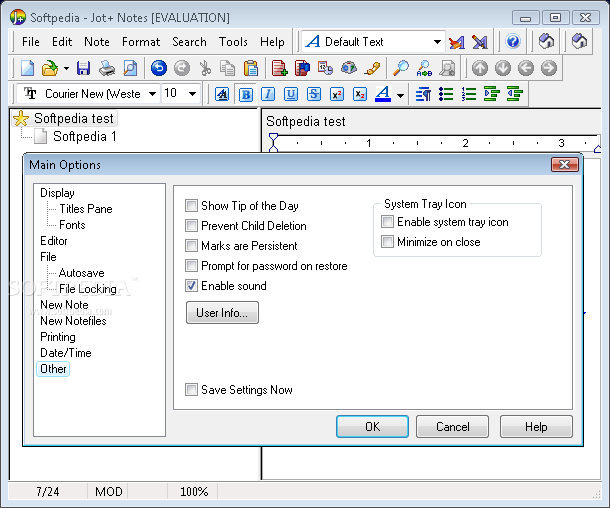Open the Default Text style dropdown

(x=437, y=42)
